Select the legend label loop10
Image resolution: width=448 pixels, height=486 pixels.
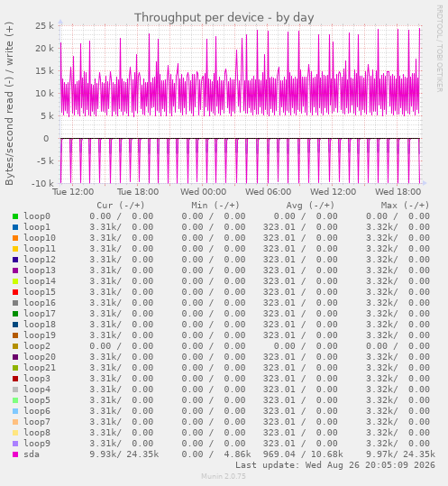click(x=40, y=238)
